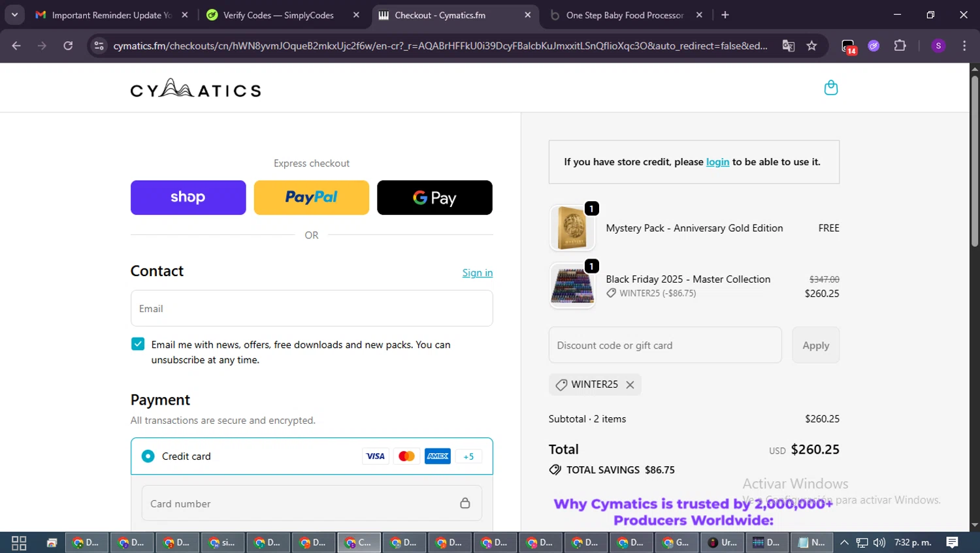Click the struck-through "$347.00" price
980x553 pixels.
[825, 279]
